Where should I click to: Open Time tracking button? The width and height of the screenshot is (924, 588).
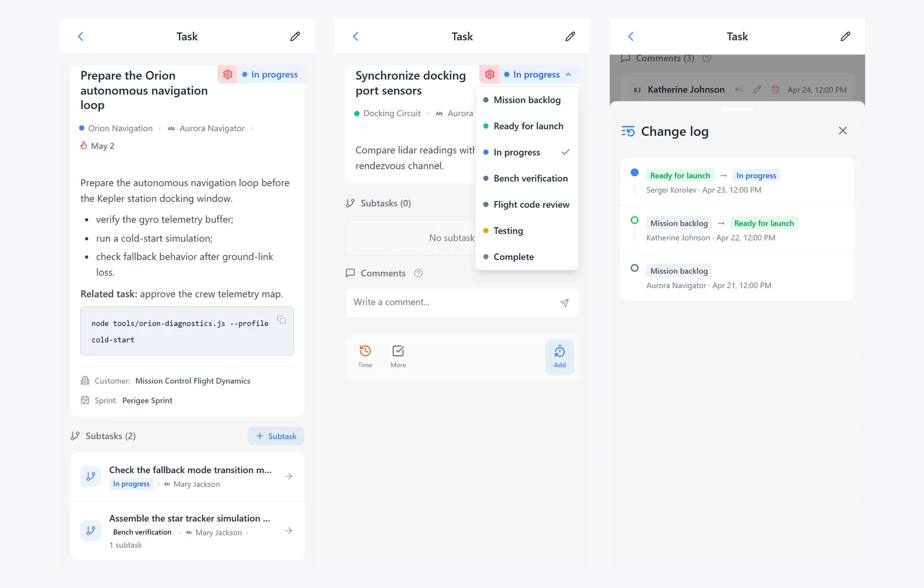365,357
